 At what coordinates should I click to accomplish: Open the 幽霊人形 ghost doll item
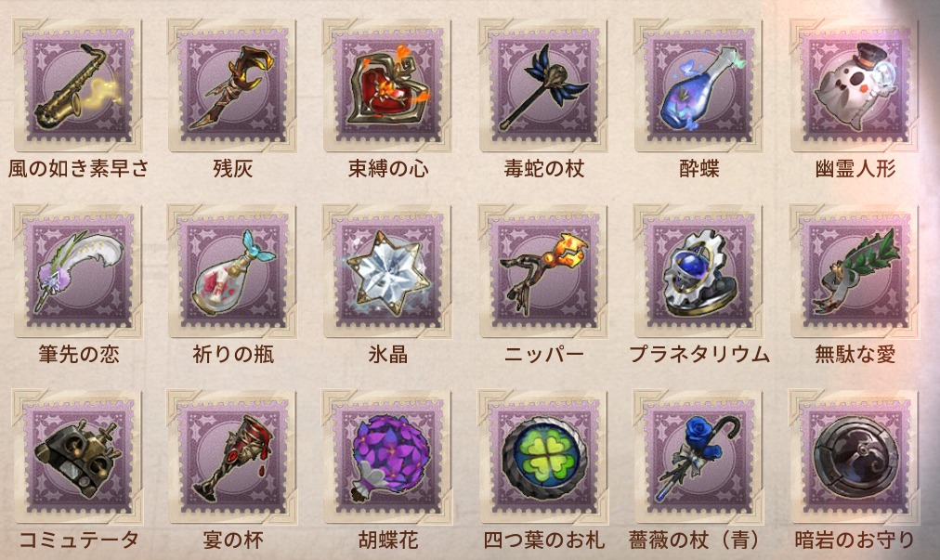[855, 85]
